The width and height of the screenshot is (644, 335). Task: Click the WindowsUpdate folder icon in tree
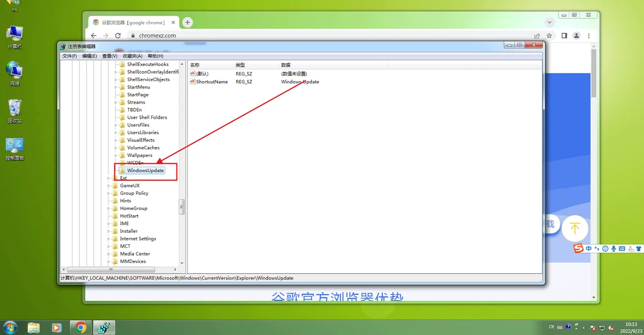click(122, 171)
